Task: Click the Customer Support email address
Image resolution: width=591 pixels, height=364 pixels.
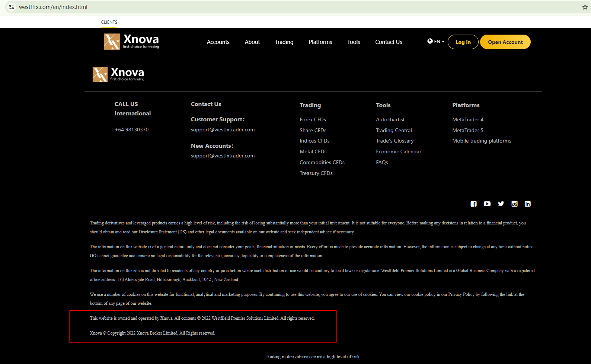Action: click(x=223, y=130)
